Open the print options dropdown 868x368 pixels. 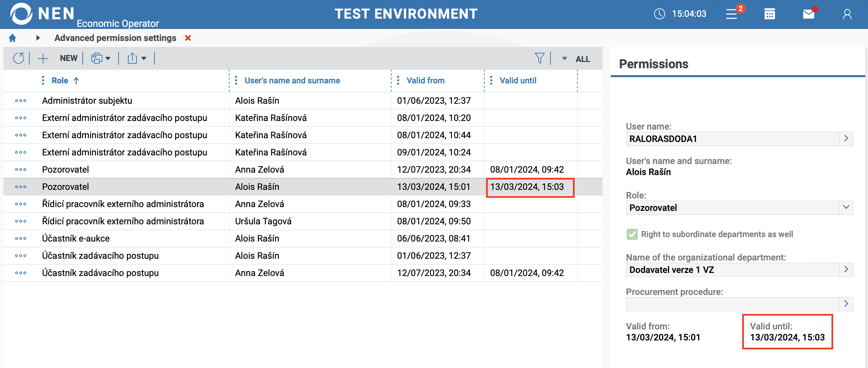101,58
